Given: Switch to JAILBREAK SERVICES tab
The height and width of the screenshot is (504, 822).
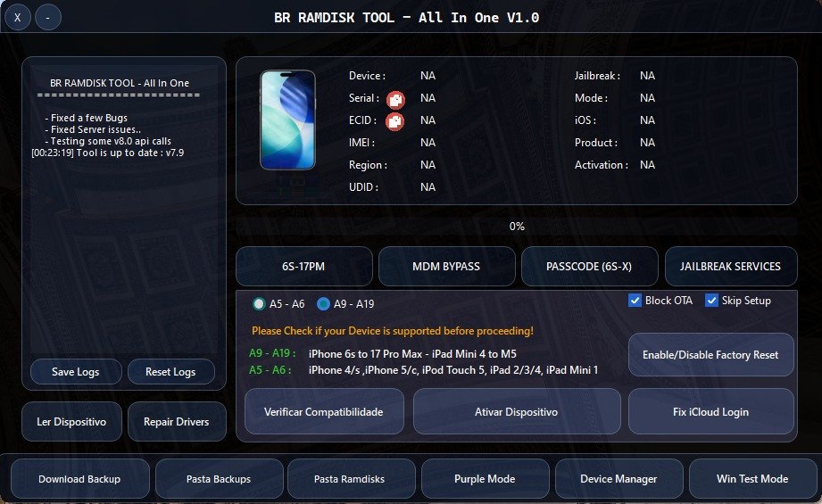Looking at the screenshot, I should coord(731,266).
